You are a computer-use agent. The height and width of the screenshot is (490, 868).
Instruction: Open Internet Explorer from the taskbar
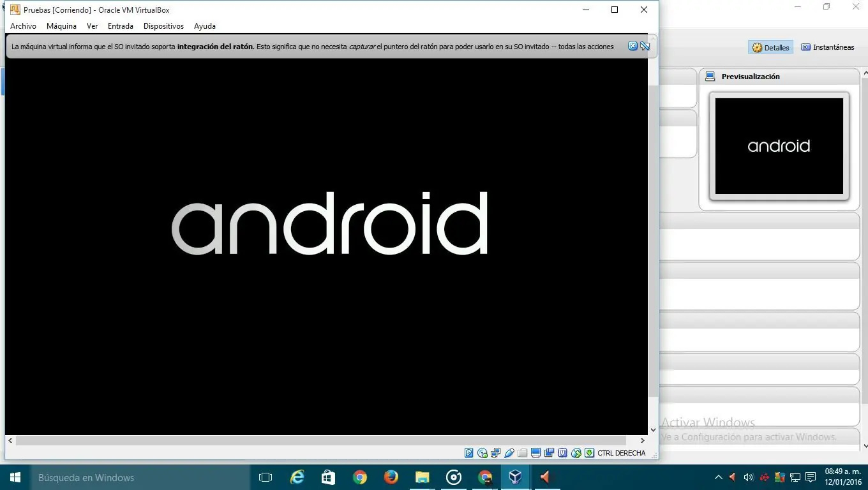[297, 477]
